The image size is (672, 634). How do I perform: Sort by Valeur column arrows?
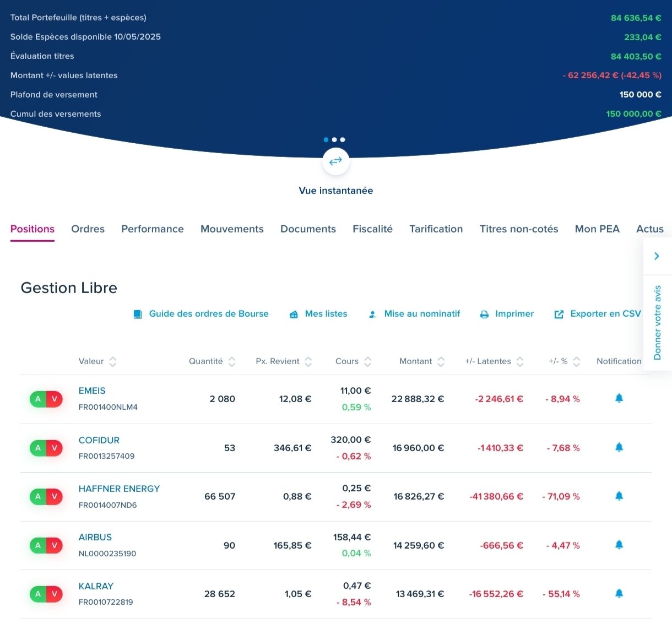pos(113,361)
